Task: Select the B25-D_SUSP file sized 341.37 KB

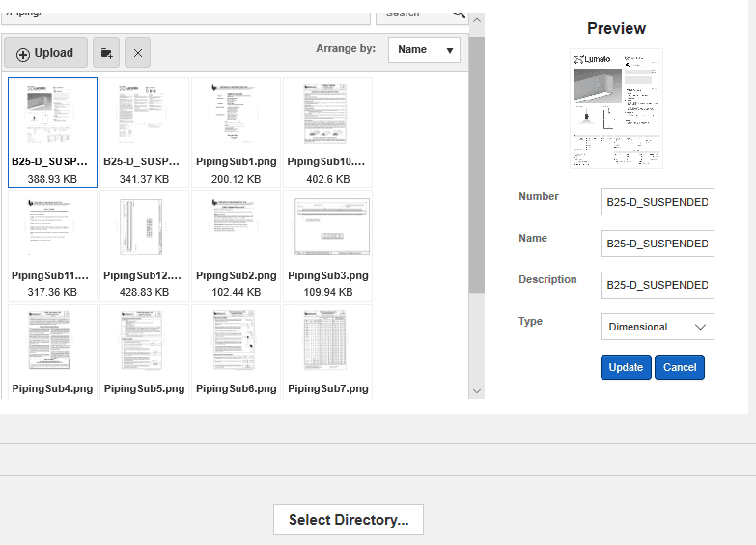Action: (144, 132)
